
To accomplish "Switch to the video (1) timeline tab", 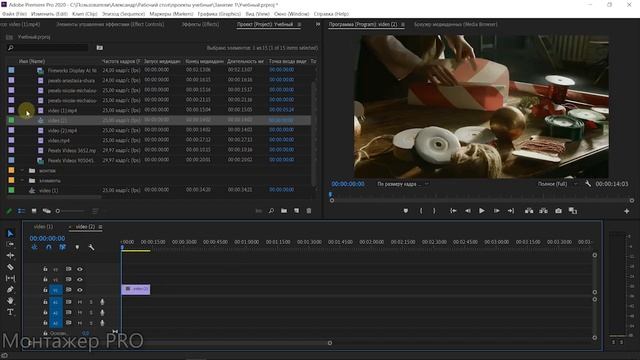I will pyautogui.click(x=43, y=227).
